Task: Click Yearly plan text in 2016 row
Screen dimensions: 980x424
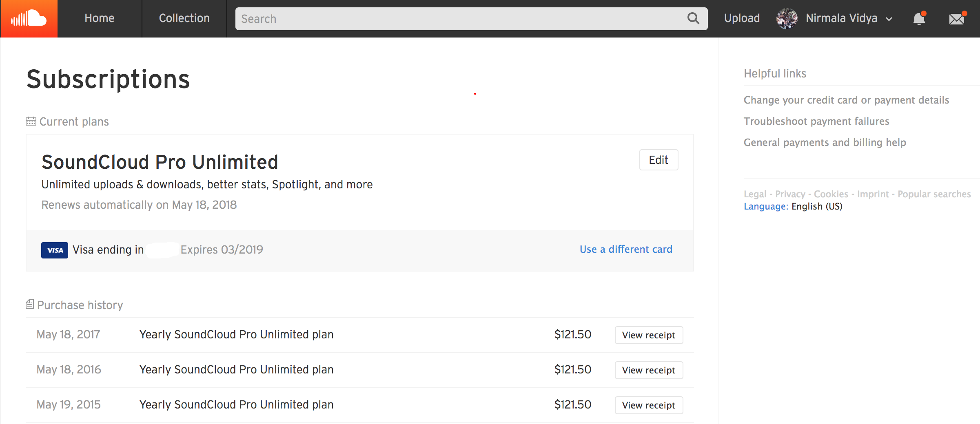Action: coord(237,369)
